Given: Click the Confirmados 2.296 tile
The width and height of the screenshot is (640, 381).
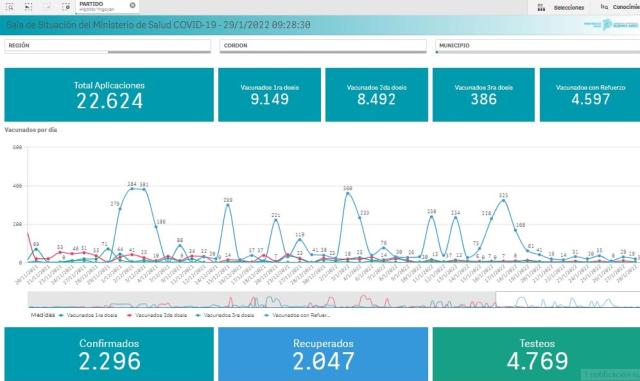Looking at the screenshot, I should pos(109,354).
